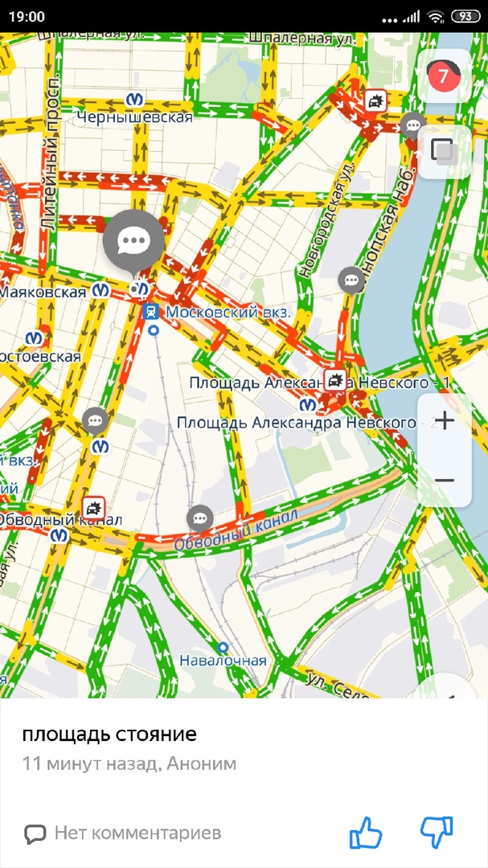
Task: Zoom out with the minus button
Action: (x=445, y=479)
